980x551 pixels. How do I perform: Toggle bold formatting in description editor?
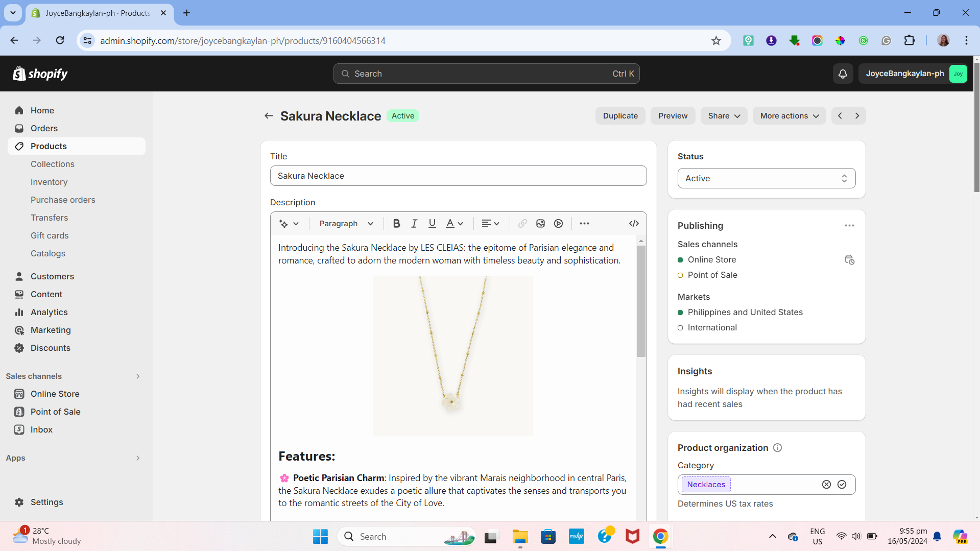(x=396, y=224)
